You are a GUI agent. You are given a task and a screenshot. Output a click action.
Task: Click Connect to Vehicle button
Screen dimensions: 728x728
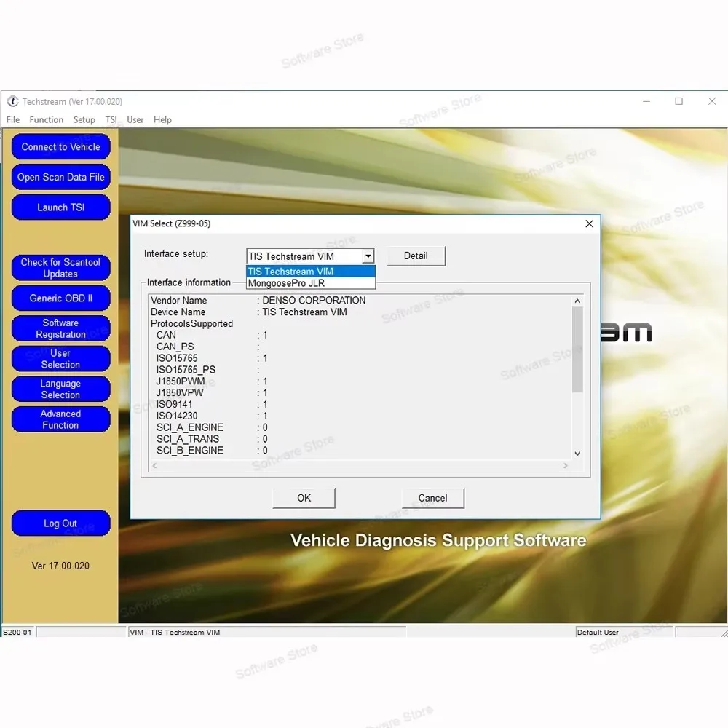point(61,147)
